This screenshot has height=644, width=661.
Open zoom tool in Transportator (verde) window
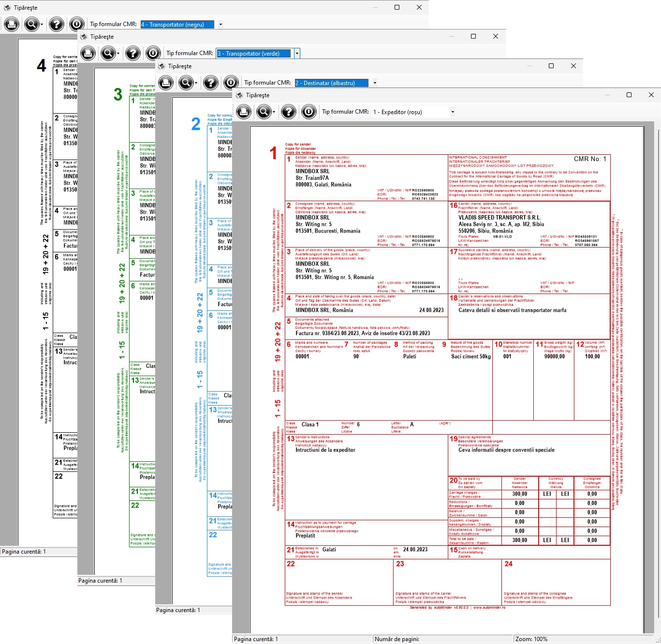[108, 53]
